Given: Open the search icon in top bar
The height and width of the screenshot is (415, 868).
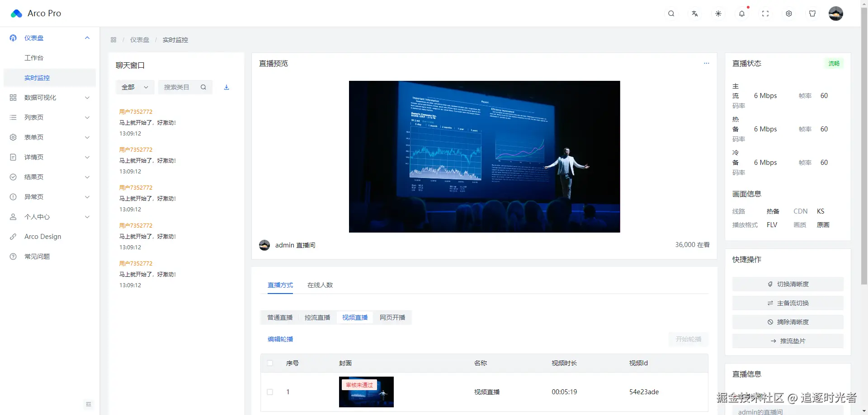Looking at the screenshot, I should pyautogui.click(x=671, y=14).
